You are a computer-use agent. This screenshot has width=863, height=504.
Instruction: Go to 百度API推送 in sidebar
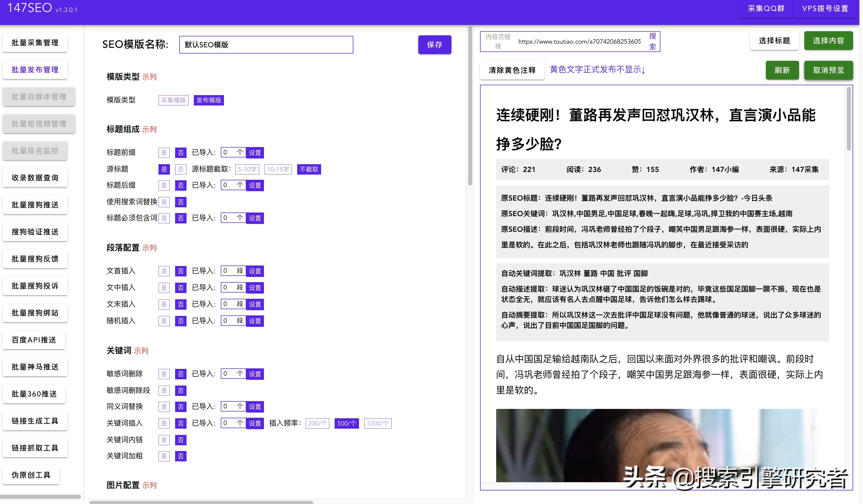pyautogui.click(x=34, y=340)
